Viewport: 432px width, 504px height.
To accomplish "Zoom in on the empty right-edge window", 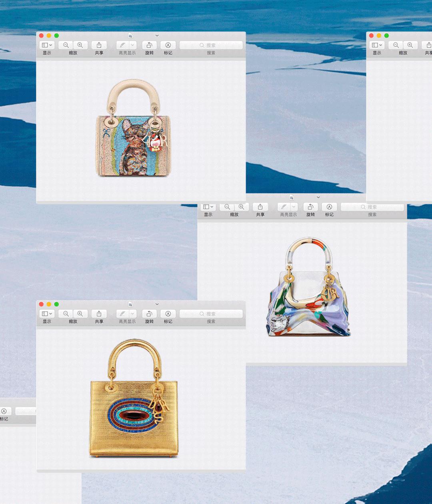I will [410, 45].
